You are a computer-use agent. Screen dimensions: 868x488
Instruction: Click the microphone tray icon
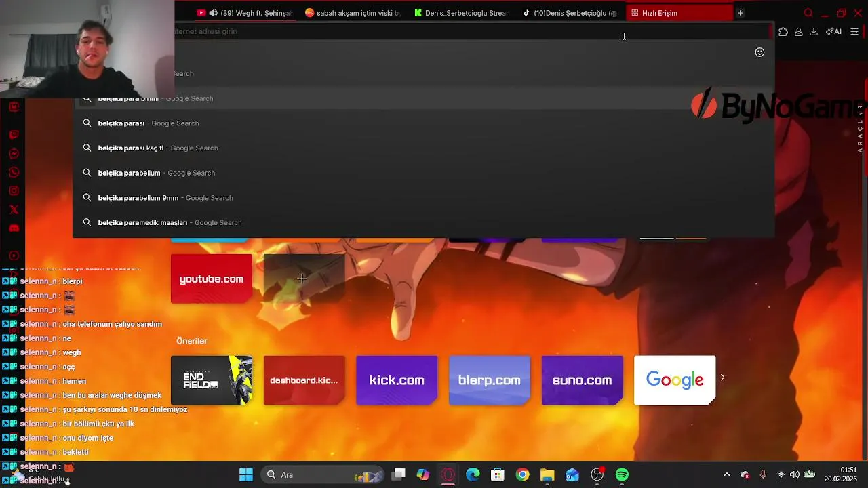click(x=763, y=474)
